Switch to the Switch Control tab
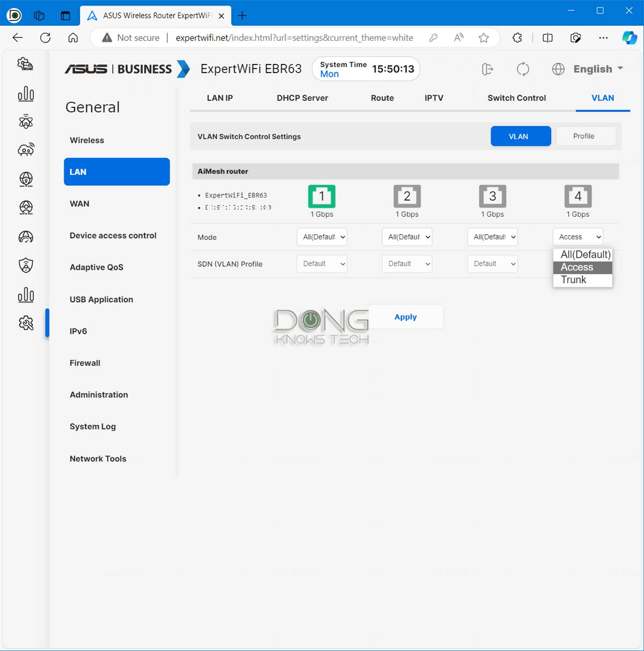The width and height of the screenshot is (644, 651). [x=517, y=98]
